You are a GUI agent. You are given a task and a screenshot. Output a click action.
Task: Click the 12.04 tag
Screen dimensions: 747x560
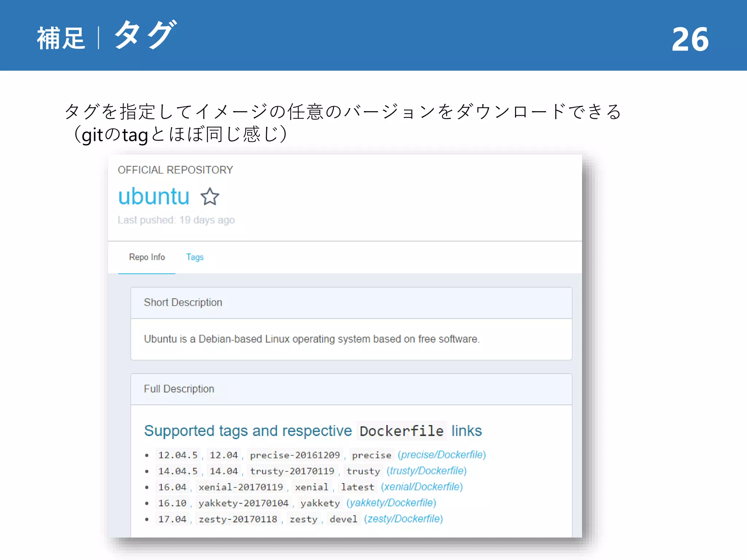(224, 455)
